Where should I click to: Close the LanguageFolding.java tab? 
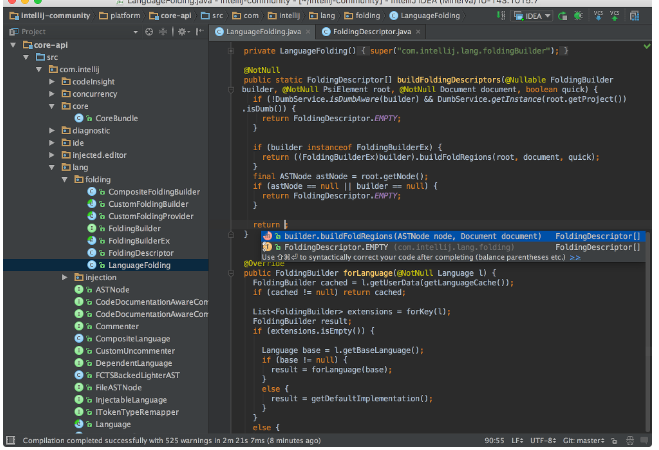[x=309, y=32]
